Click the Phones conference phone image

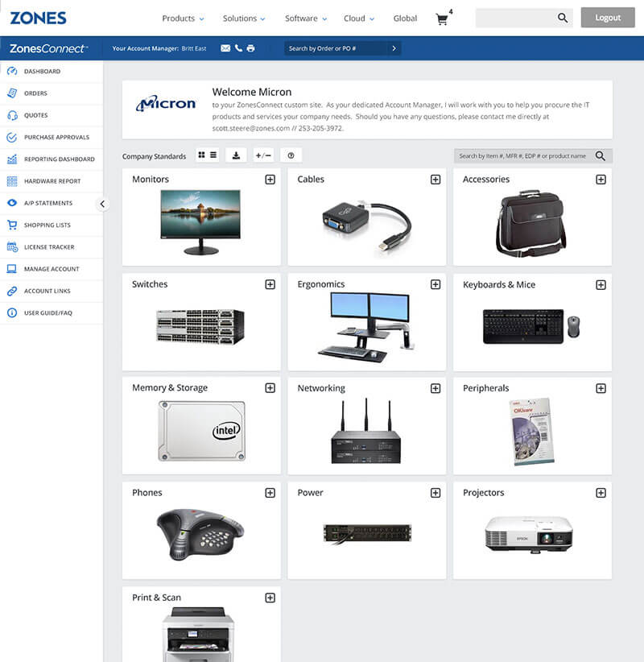[200, 535]
